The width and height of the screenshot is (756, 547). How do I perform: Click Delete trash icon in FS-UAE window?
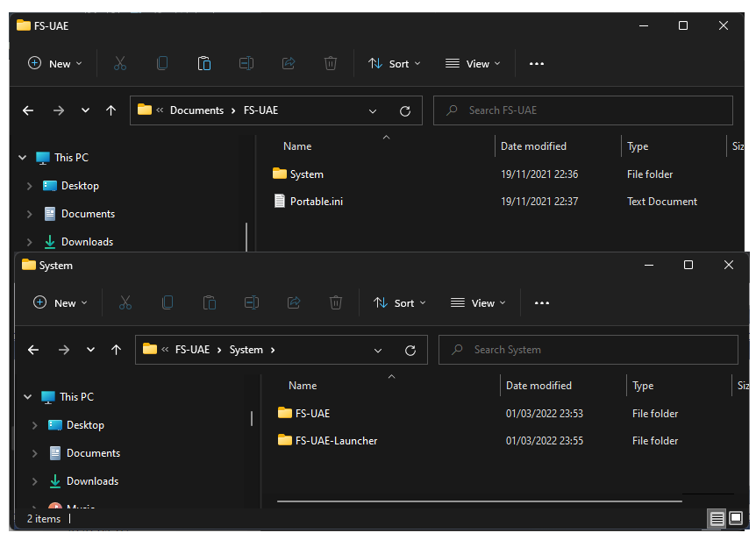click(331, 64)
